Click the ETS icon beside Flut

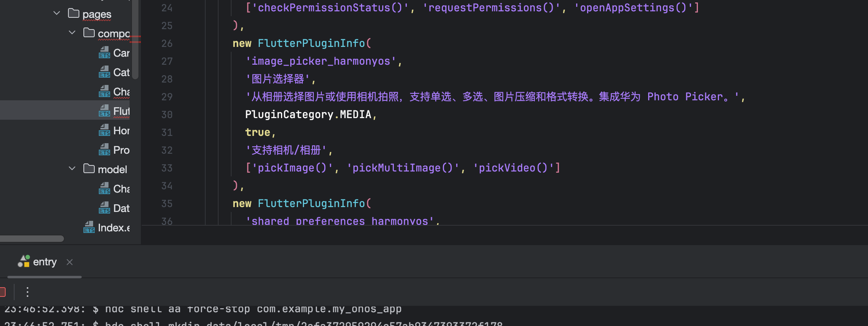104,111
